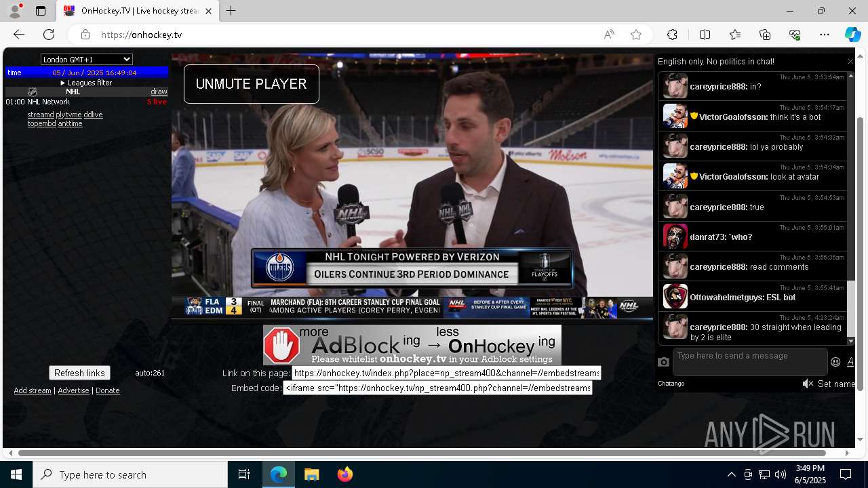
Task: Click the page horizontal scrollbar
Action: (x=422, y=453)
